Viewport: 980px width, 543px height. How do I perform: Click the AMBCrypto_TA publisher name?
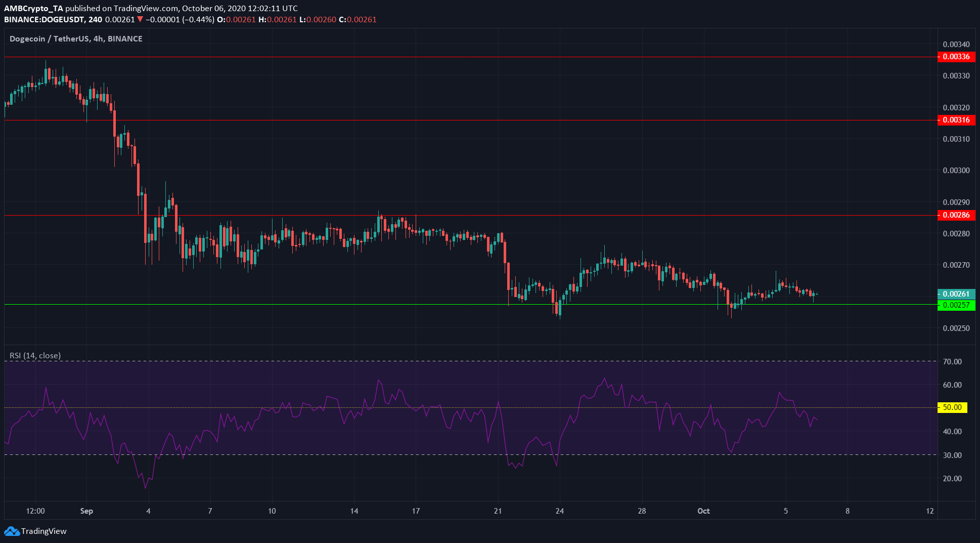coord(33,9)
